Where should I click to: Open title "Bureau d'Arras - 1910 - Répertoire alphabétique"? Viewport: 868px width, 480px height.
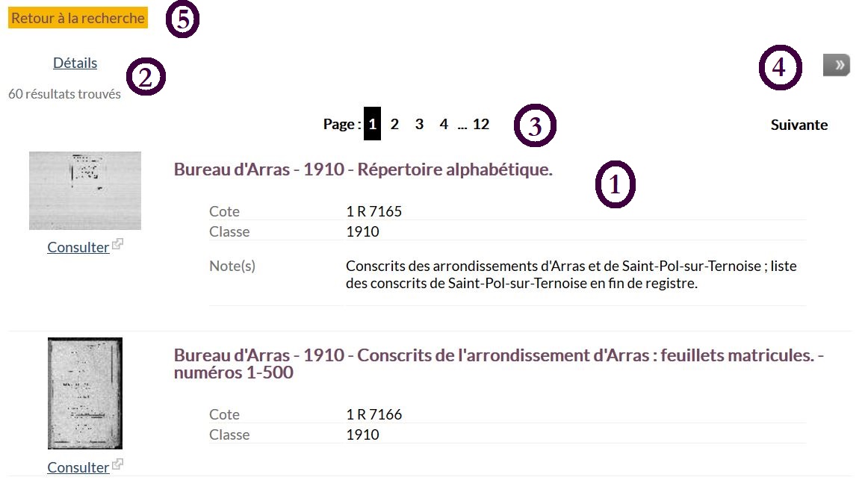tap(362, 169)
